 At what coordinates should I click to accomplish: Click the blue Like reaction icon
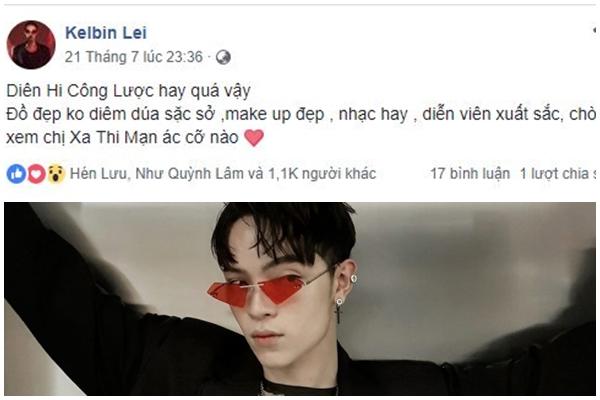(x=16, y=174)
